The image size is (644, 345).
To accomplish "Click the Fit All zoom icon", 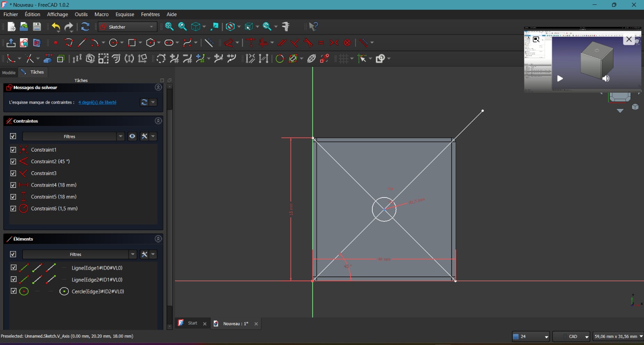I will (x=169, y=27).
